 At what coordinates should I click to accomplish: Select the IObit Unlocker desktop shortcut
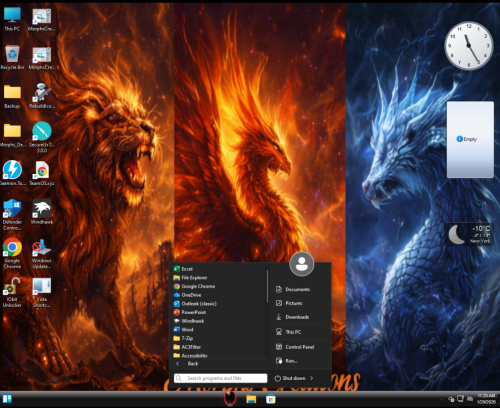click(x=12, y=292)
